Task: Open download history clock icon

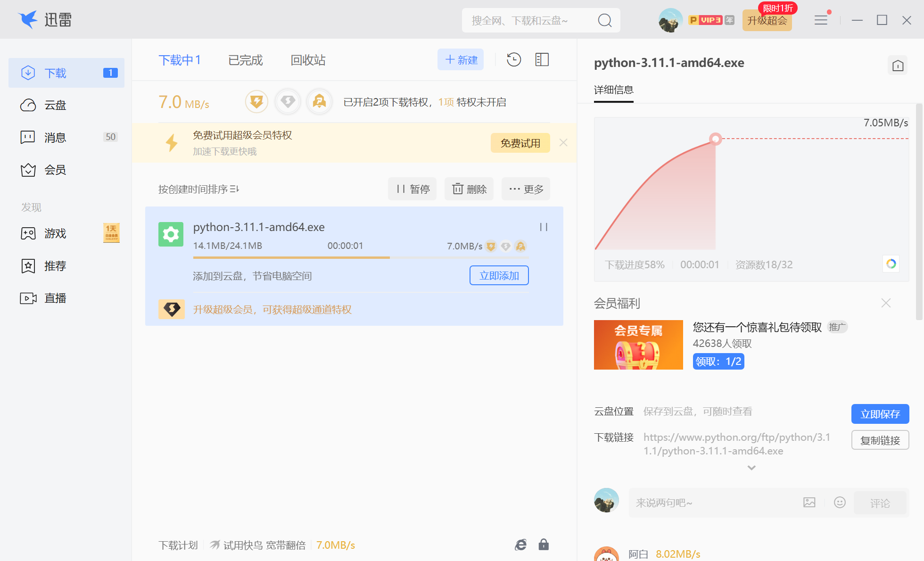Action: coord(514,59)
